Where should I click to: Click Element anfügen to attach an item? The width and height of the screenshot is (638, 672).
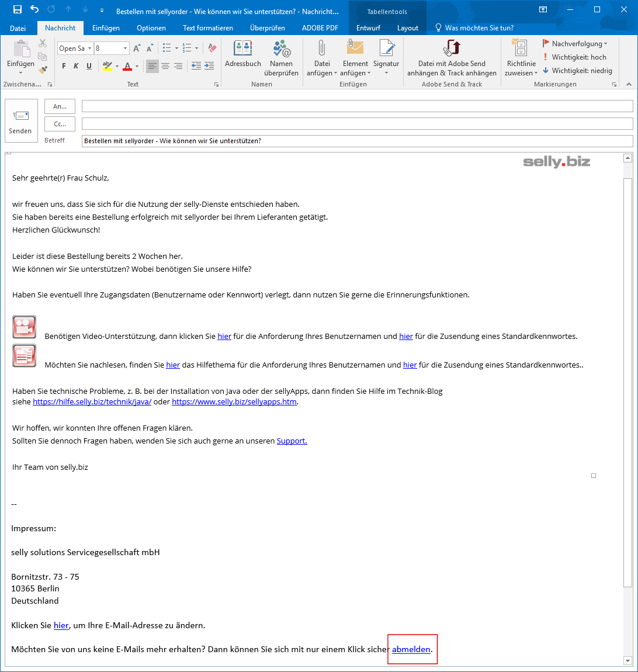point(355,58)
